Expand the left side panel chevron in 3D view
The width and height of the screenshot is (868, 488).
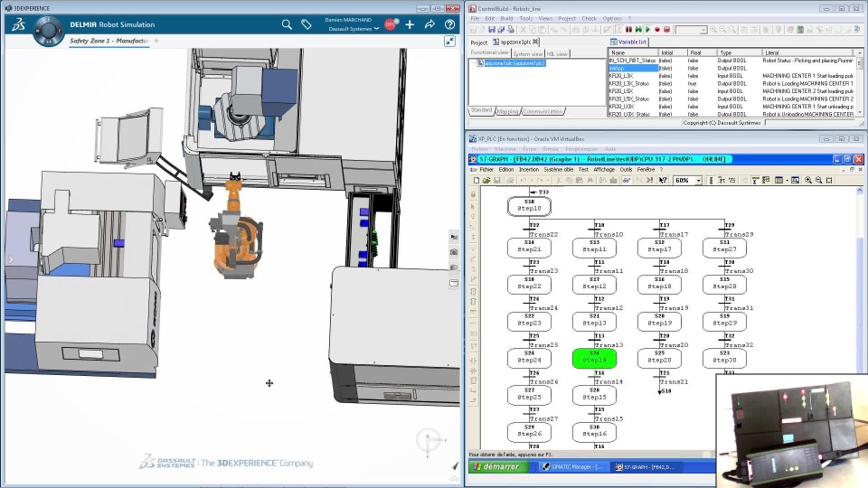click(11, 259)
